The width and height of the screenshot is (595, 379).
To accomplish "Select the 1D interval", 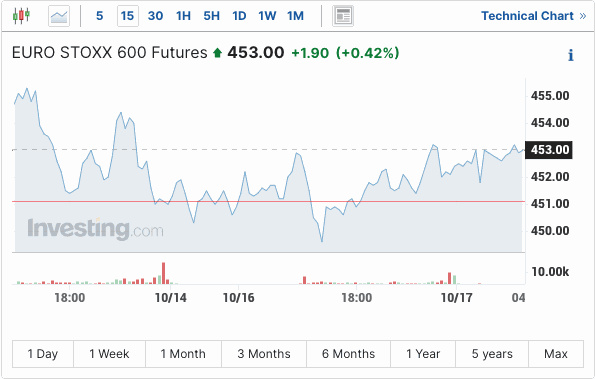I will 239,16.
